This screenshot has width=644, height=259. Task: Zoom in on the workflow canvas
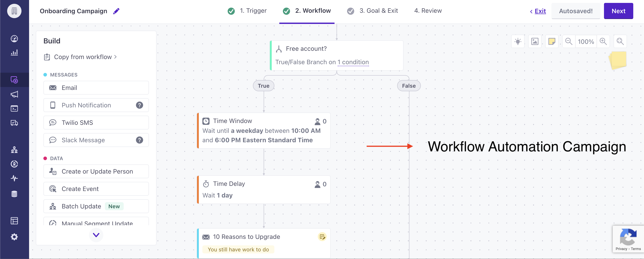(603, 42)
